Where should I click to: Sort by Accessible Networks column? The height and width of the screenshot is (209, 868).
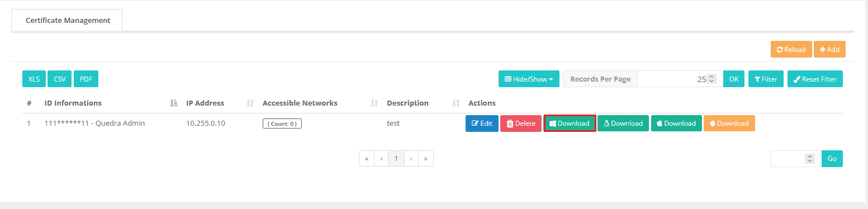point(374,103)
